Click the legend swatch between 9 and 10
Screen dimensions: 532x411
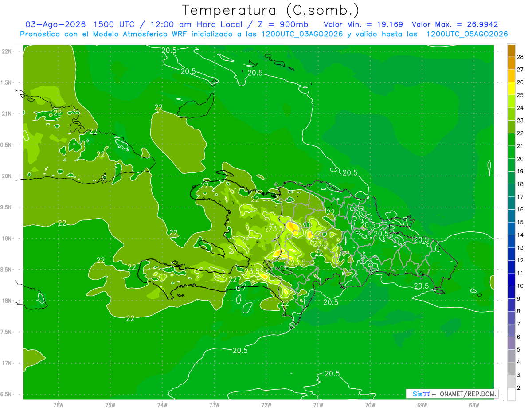511,292
